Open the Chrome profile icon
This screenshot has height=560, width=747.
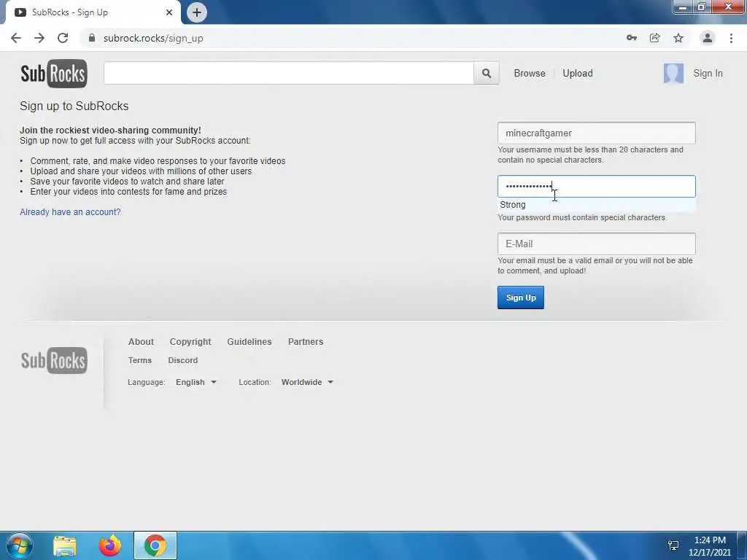click(x=708, y=38)
